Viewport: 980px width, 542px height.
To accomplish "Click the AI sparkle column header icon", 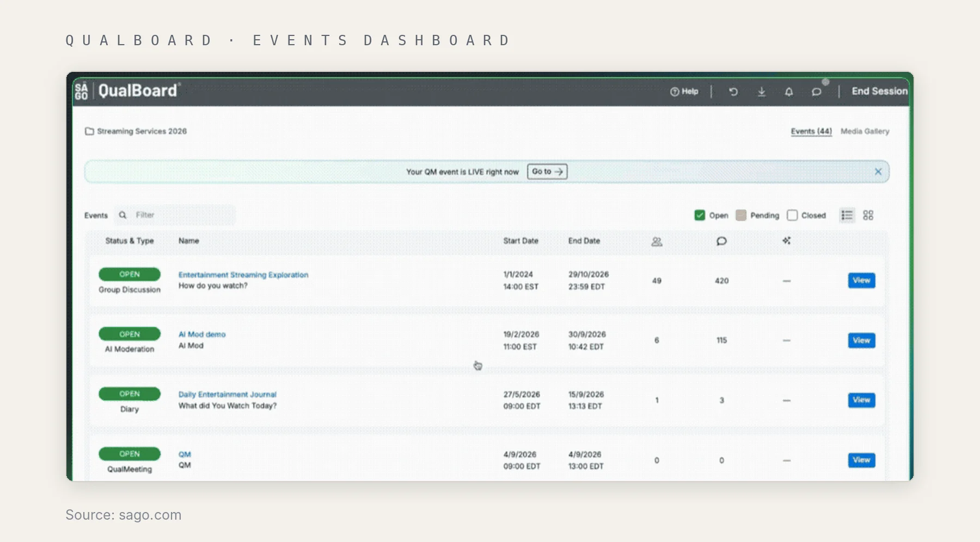I will pyautogui.click(x=787, y=241).
